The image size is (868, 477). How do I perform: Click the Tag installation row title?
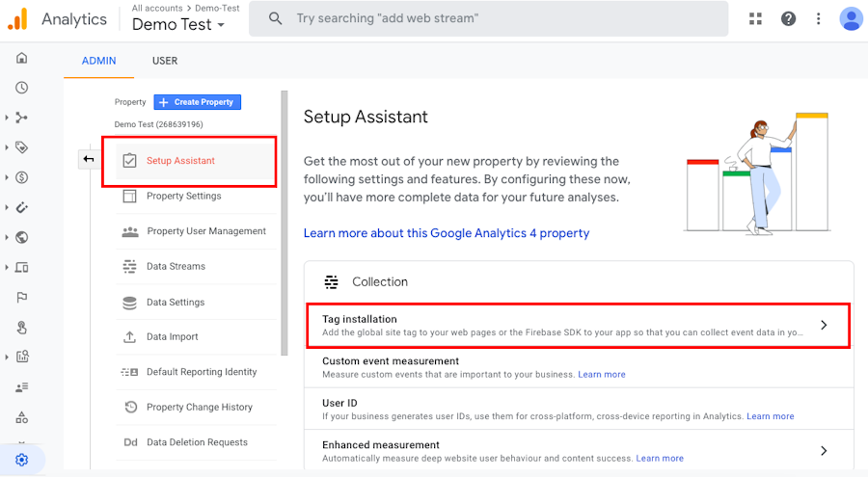coord(360,319)
